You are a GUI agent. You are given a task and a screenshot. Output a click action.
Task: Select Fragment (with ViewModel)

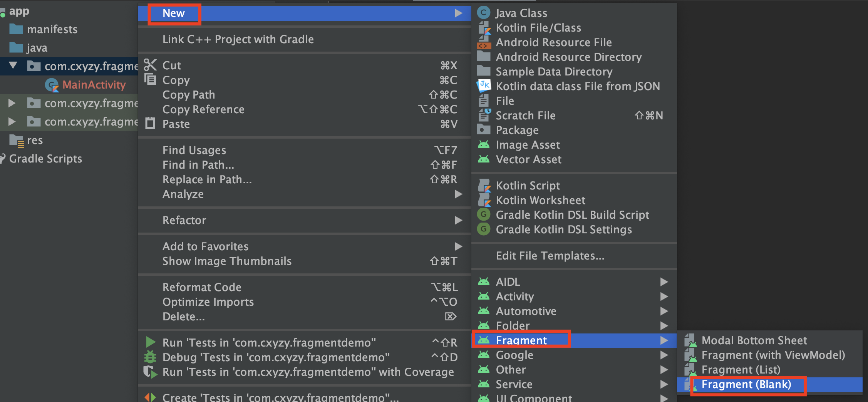[769, 355]
